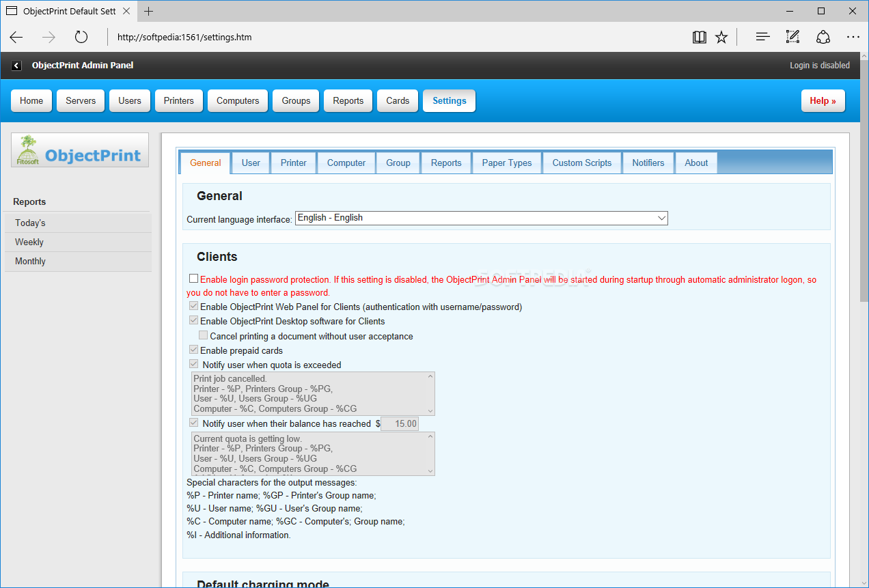869x588 pixels.
Task: Click the Current quota is getting low textarea
Action: [313, 453]
